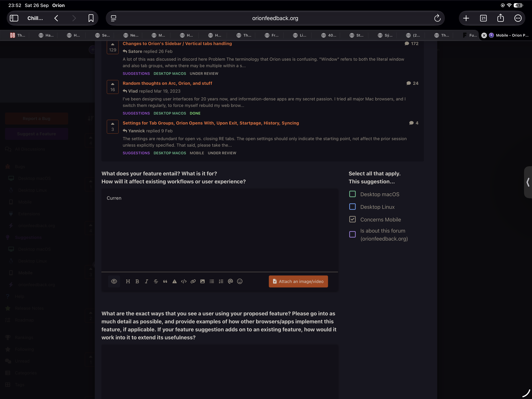
Task: Reload the page with the refresh icon
Action: (437, 18)
